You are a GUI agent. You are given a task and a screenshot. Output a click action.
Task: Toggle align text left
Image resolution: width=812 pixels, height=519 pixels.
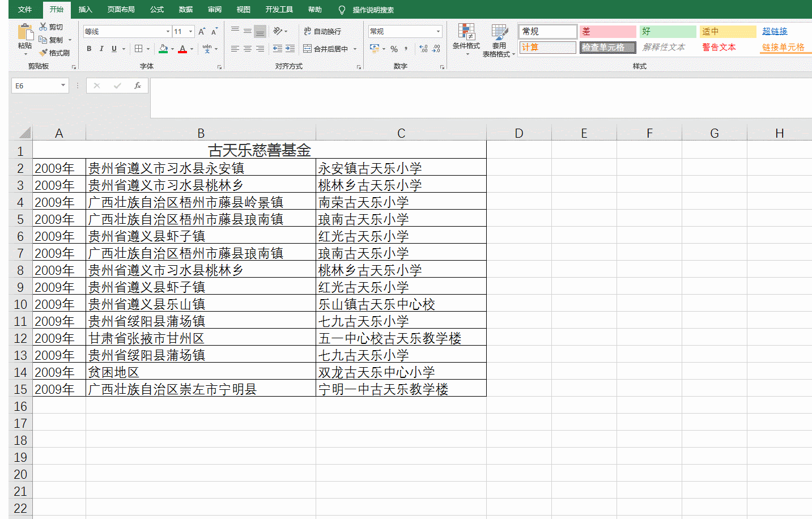(235, 49)
